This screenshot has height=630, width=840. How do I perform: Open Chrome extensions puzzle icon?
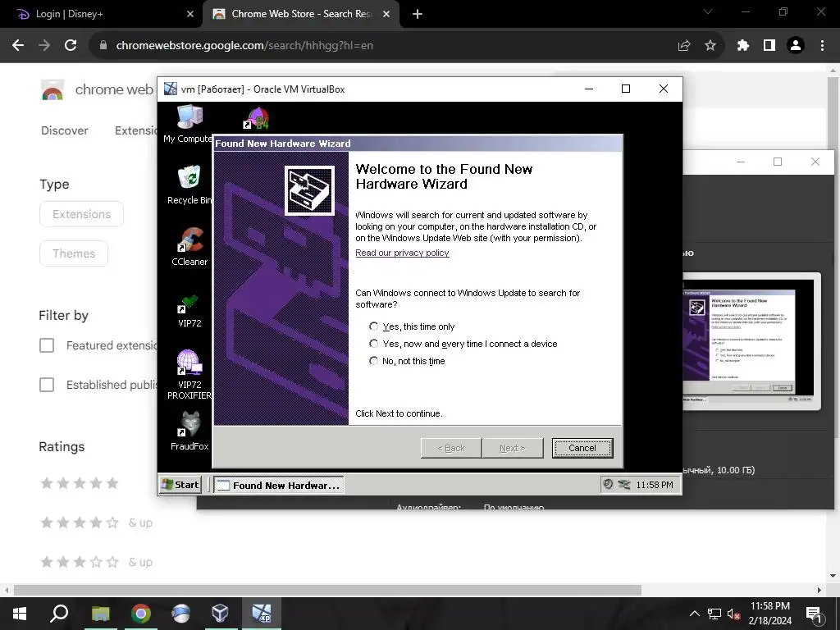742,46
